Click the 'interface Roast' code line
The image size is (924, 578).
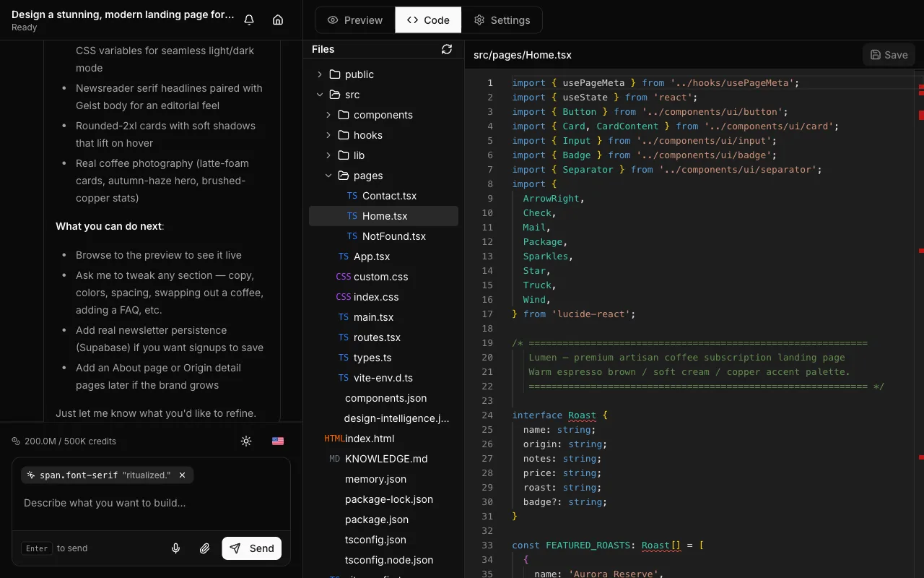click(x=560, y=415)
